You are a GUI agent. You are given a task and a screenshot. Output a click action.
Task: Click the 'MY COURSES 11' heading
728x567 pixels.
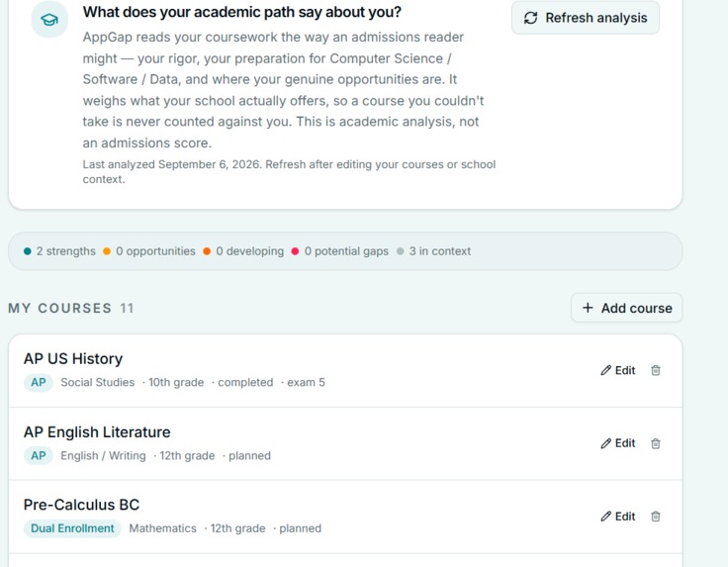71,309
